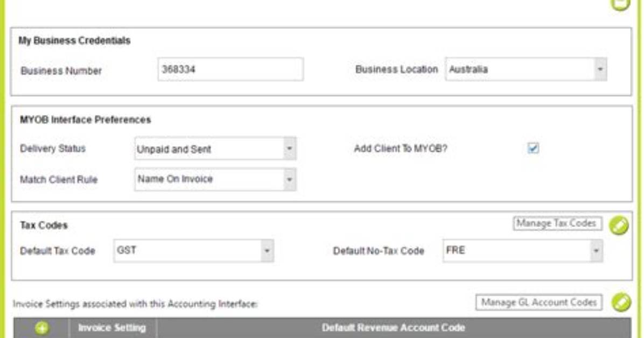Click the Default No-Tax Code label

[378, 251]
